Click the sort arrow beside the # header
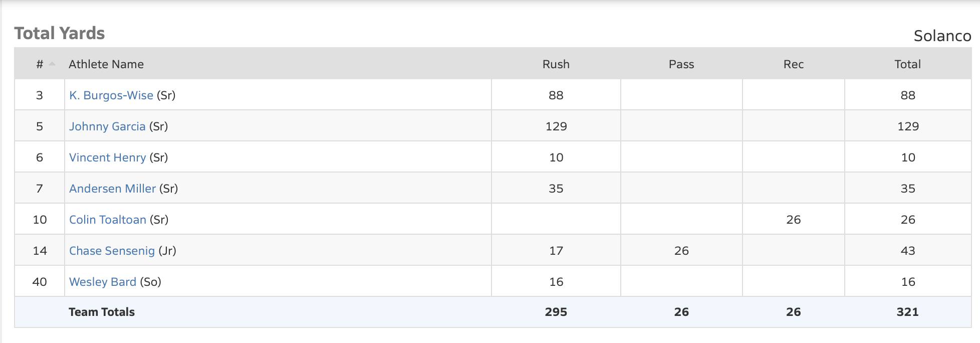 tap(52, 64)
